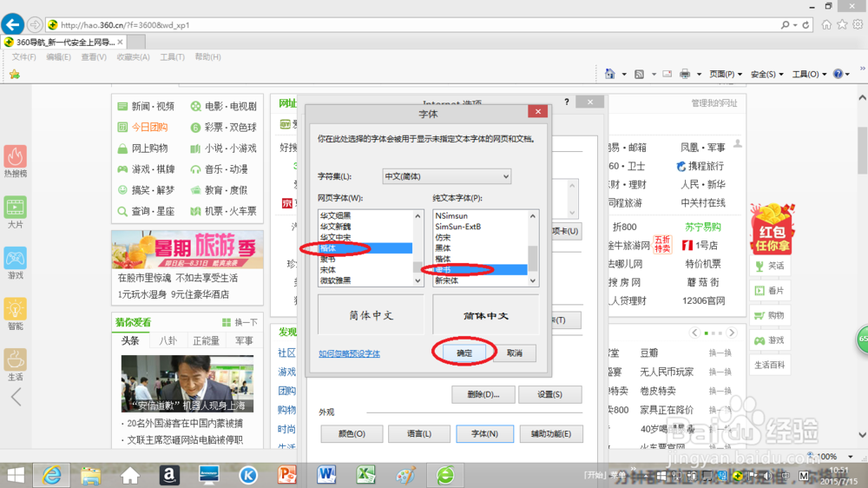This screenshot has width=868, height=488.
Task: Click the 纯文本字体 list scroll-up arrow
Action: 533,216
